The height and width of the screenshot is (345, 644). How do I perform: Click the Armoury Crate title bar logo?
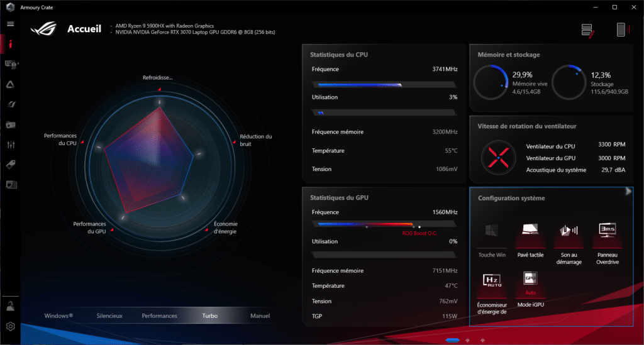[11, 8]
